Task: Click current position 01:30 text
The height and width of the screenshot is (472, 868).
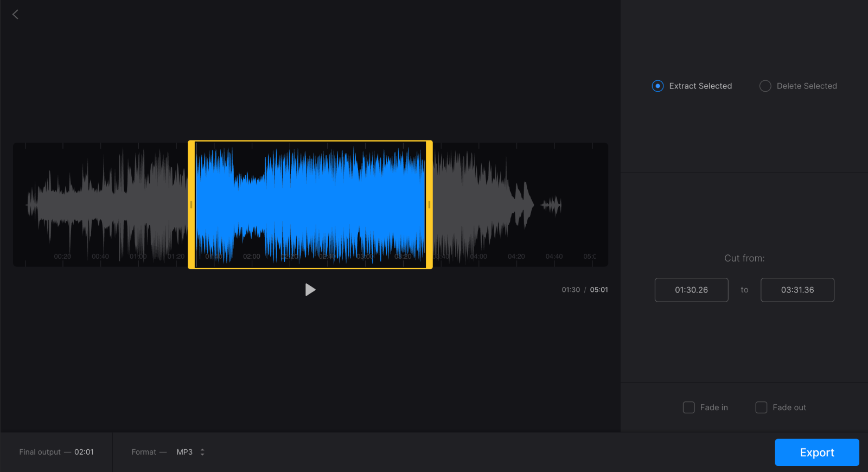Action: tap(571, 290)
